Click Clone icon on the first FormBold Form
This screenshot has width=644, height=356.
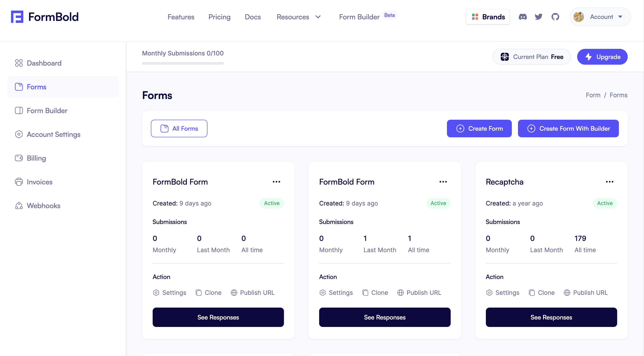tap(198, 292)
